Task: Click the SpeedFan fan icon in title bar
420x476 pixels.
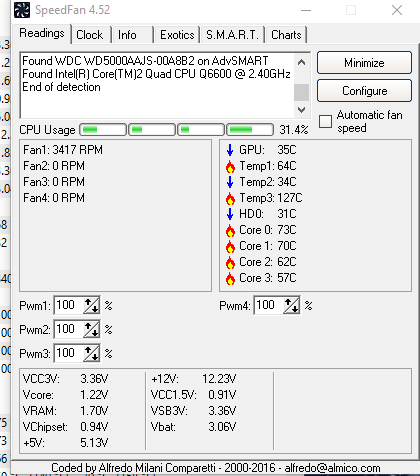Action: pos(22,10)
